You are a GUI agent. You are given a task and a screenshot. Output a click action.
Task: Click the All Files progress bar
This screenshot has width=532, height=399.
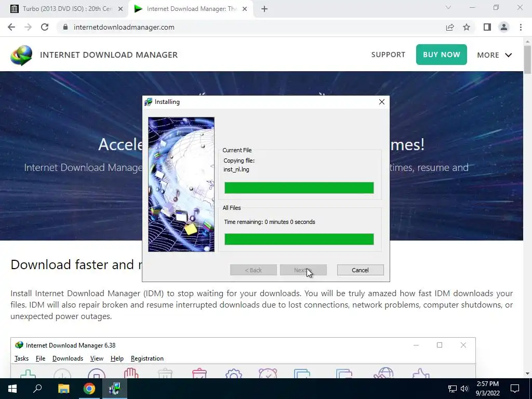coord(299,239)
